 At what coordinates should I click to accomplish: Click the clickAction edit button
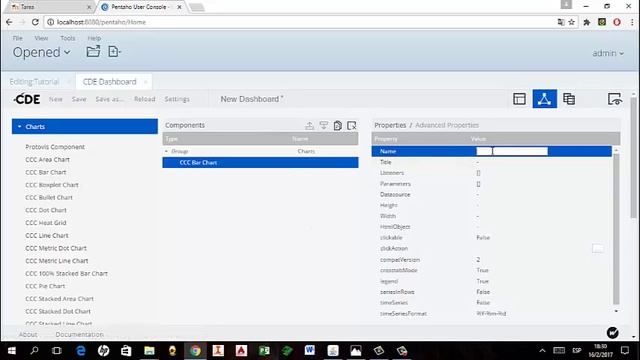(598, 249)
